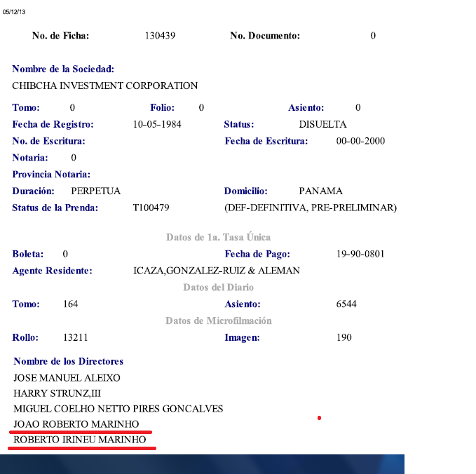Image resolution: width=476 pixels, height=474 pixels.
Task: Click the Imagen value 190
Action: coord(344,337)
